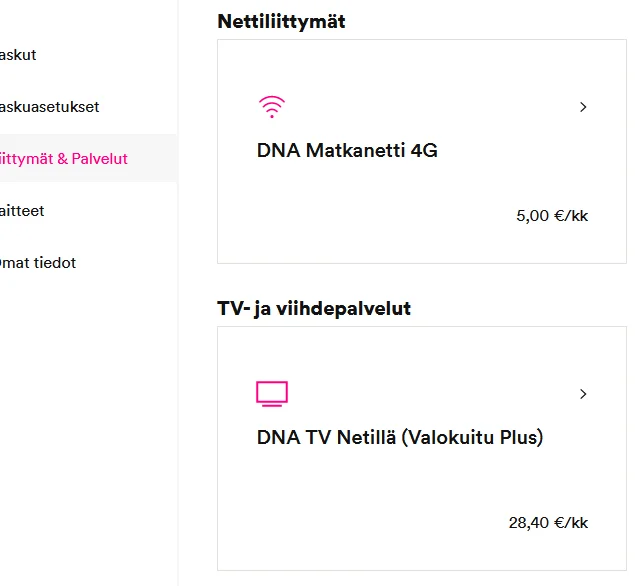Click the 5,00 €/kk price
The width and height of the screenshot is (635, 586).
coord(552,216)
